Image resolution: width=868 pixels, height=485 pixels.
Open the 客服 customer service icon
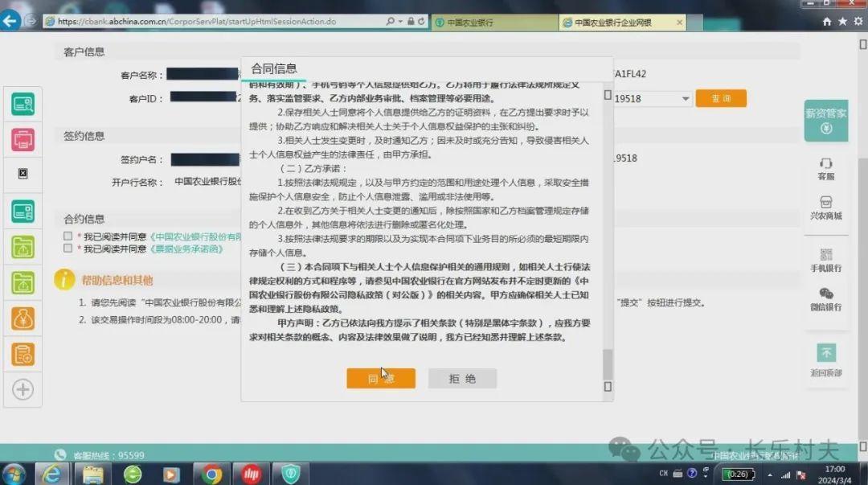click(826, 169)
